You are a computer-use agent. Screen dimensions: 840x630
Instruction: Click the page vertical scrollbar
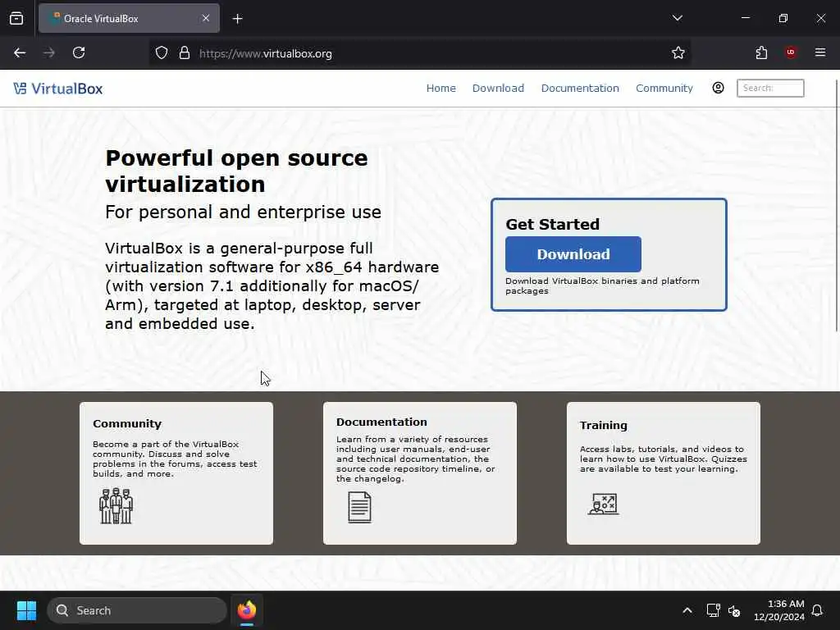click(x=837, y=206)
